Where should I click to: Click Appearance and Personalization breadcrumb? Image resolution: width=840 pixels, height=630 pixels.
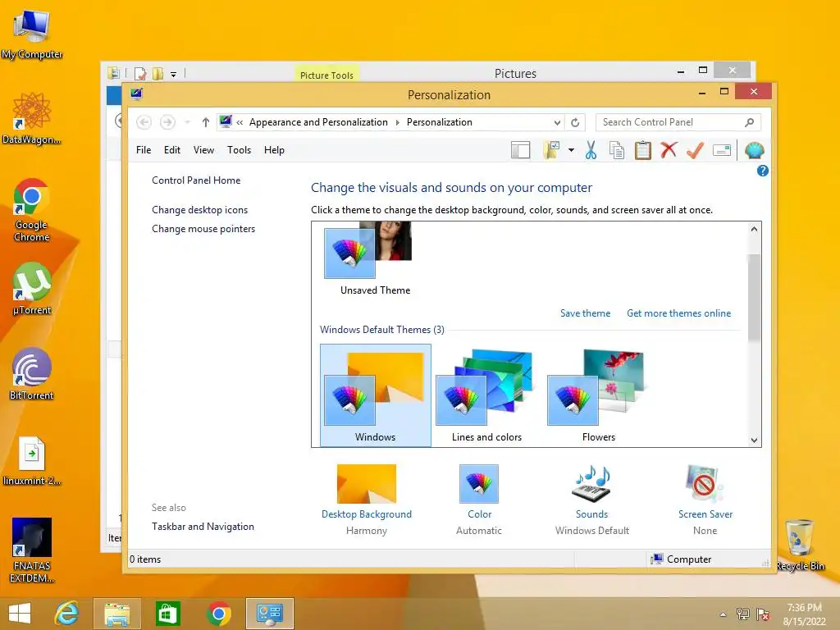pyautogui.click(x=318, y=122)
